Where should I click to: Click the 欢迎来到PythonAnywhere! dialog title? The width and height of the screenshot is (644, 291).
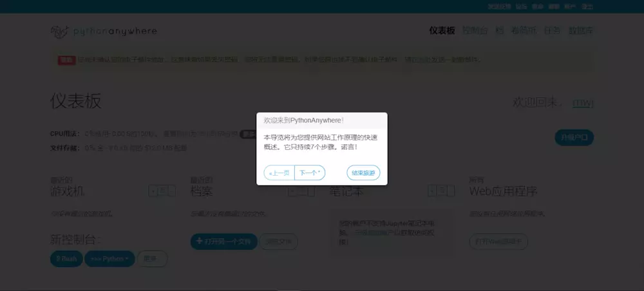pyautogui.click(x=303, y=120)
